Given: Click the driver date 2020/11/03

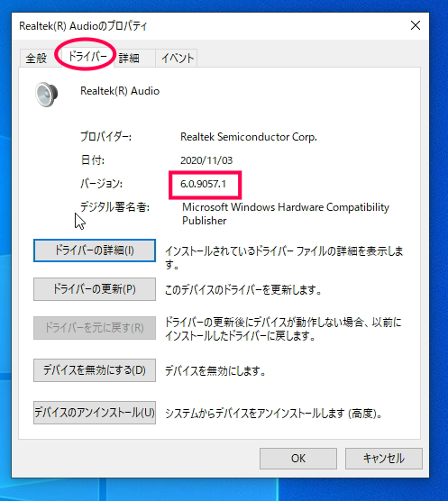Looking at the screenshot, I should [x=206, y=160].
